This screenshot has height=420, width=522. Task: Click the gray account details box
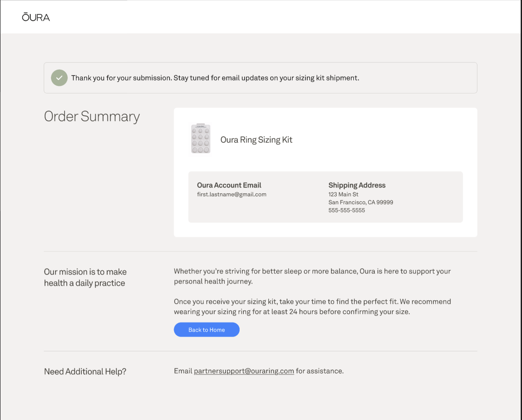coord(326,197)
